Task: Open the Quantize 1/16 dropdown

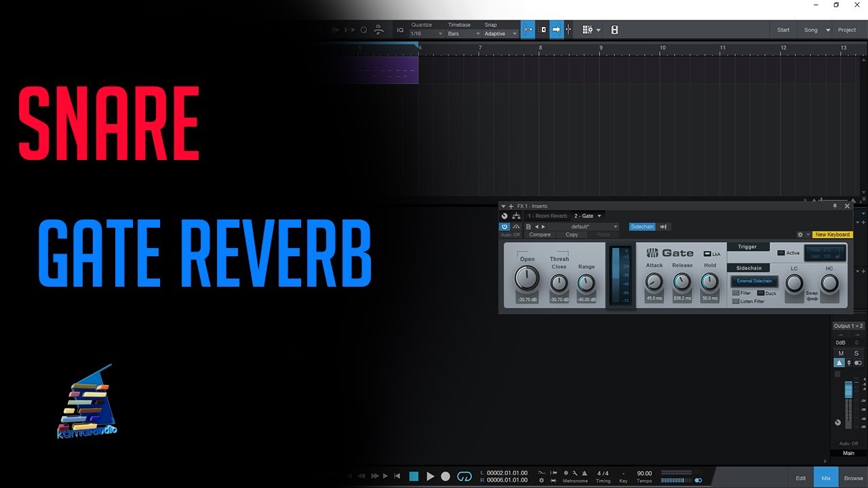Action: pyautogui.click(x=427, y=33)
